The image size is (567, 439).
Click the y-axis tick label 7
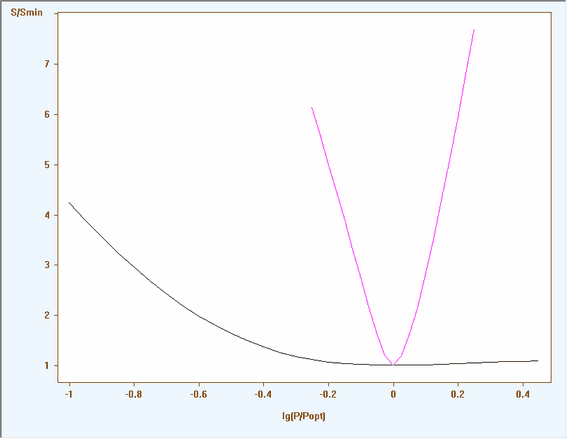click(47, 64)
